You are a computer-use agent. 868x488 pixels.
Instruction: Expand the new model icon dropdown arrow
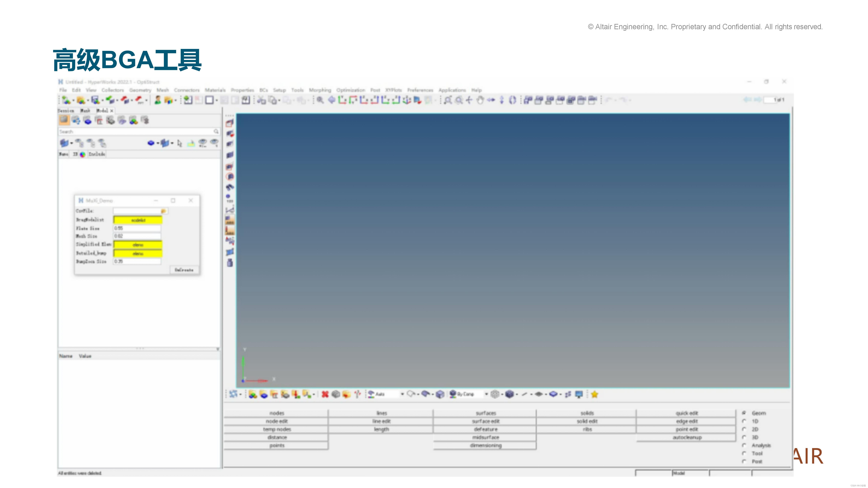pos(73,100)
